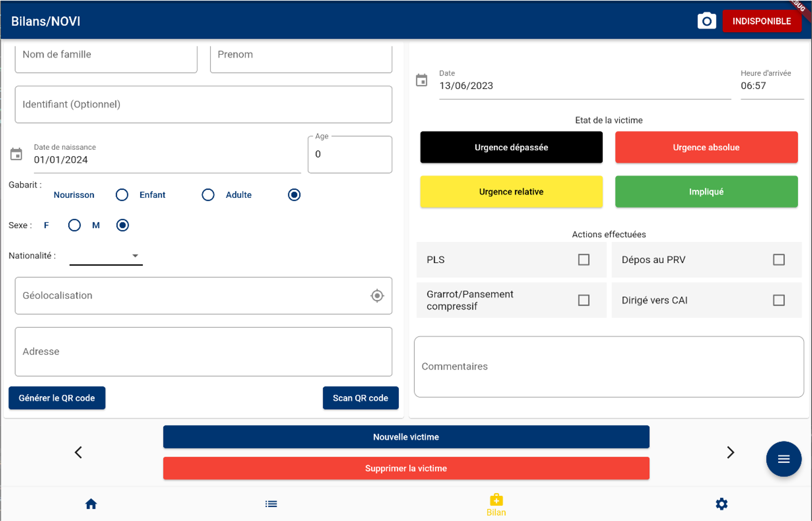Choose sex M radio button
This screenshot has width=812, height=521.
coord(123,225)
